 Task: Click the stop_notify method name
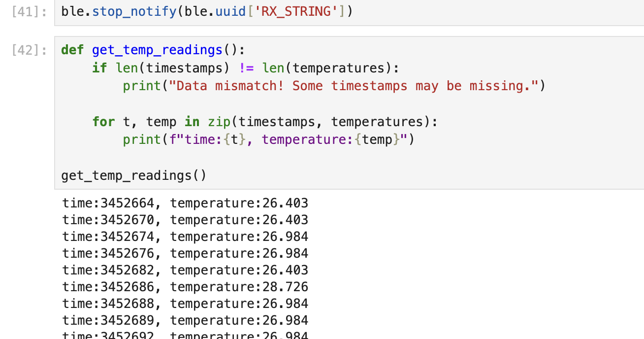coord(134,11)
